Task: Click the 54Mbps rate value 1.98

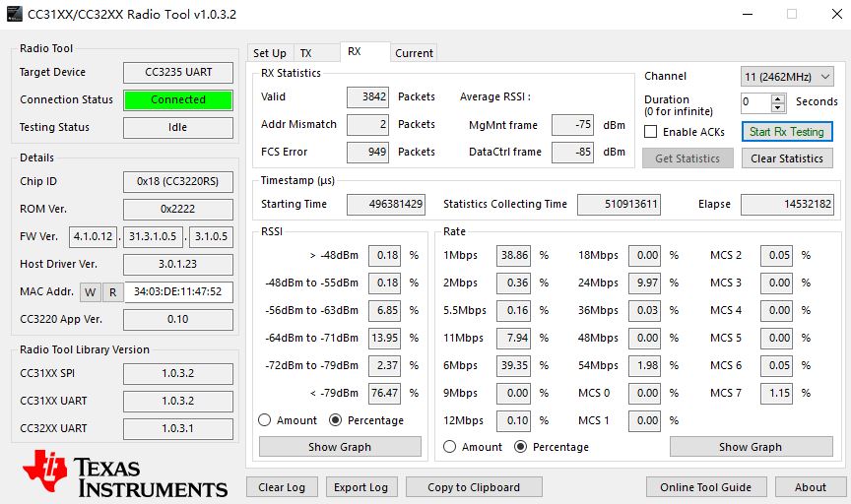Action: (645, 365)
